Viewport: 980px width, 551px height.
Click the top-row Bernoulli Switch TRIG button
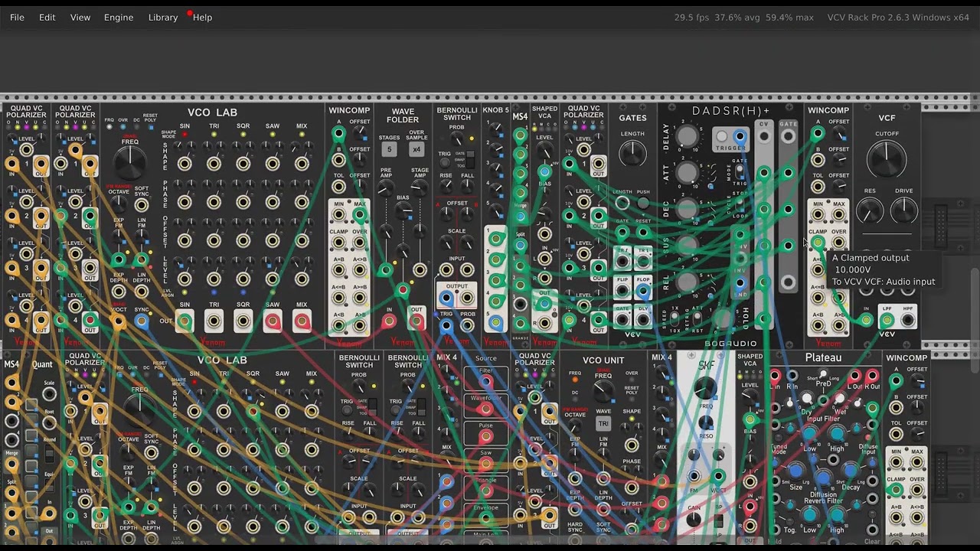pos(445,163)
